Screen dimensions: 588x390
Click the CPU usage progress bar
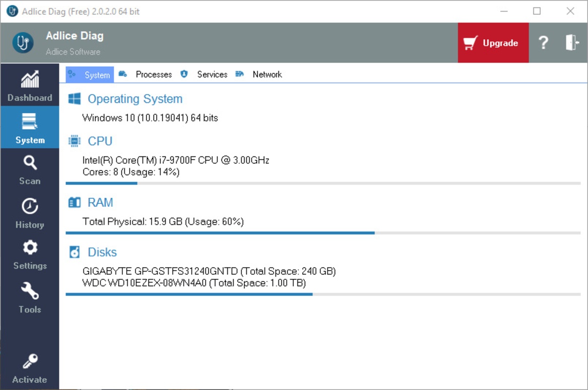[323, 183]
